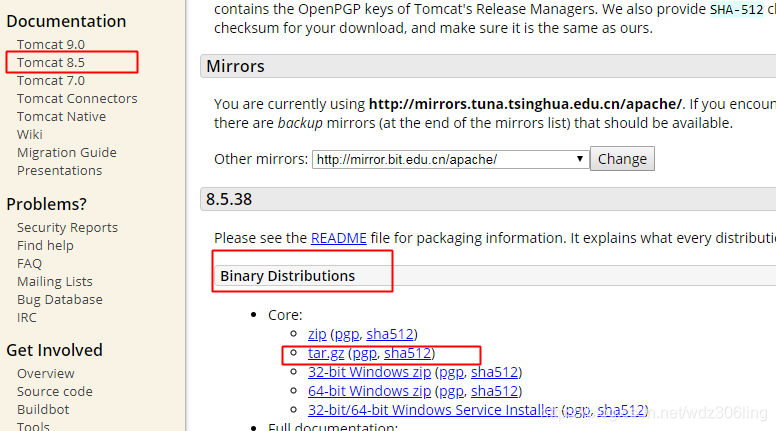Screen dimensions: 776x431
Task: Visit the Wiki link
Action: click(30, 135)
